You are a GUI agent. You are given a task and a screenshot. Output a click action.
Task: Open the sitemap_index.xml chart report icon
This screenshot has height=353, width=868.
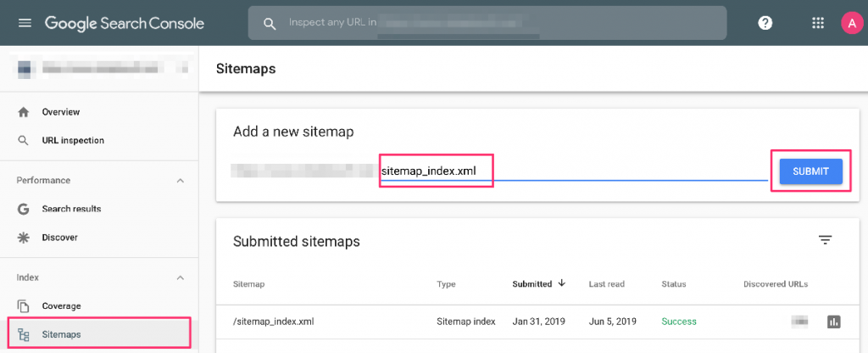pos(834,322)
